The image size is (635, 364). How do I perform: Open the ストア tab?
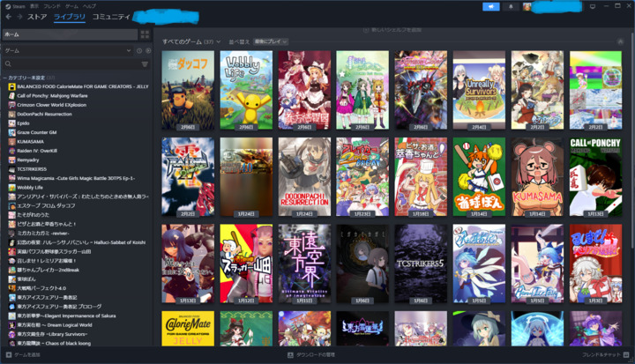coord(37,17)
